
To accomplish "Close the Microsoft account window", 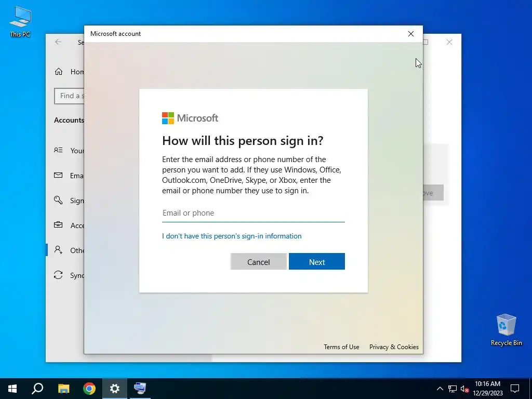I will pyautogui.click(x=411, y=34).
